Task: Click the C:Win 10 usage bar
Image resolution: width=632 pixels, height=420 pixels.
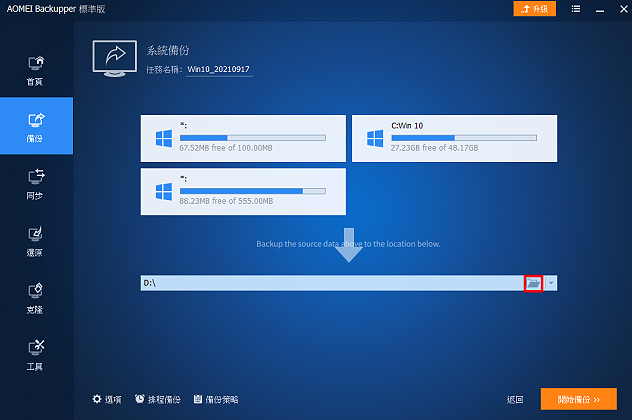Action: pos(464,138)
